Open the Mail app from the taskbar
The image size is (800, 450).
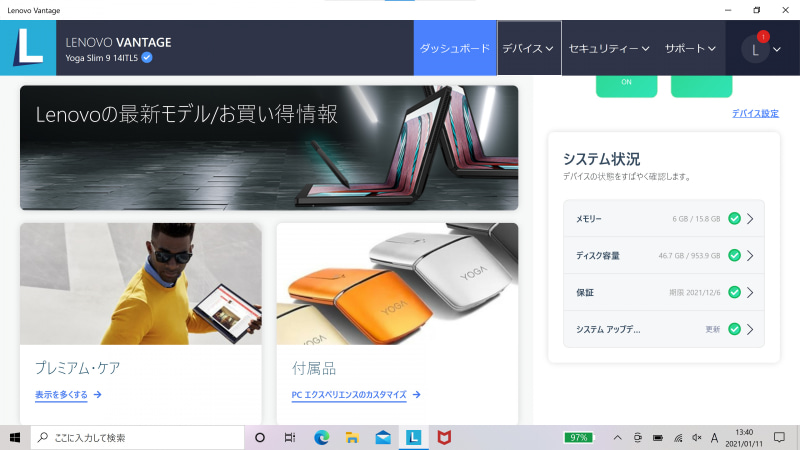383,438
